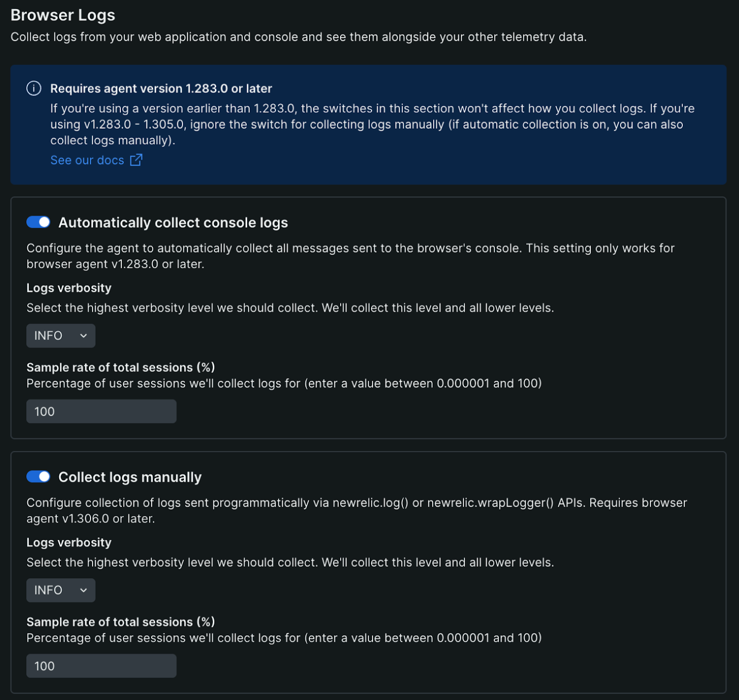Click the info icon in the agent version banner
This screenshot has height=700, width=739.
pyautogui.click(x=33, y=88)
